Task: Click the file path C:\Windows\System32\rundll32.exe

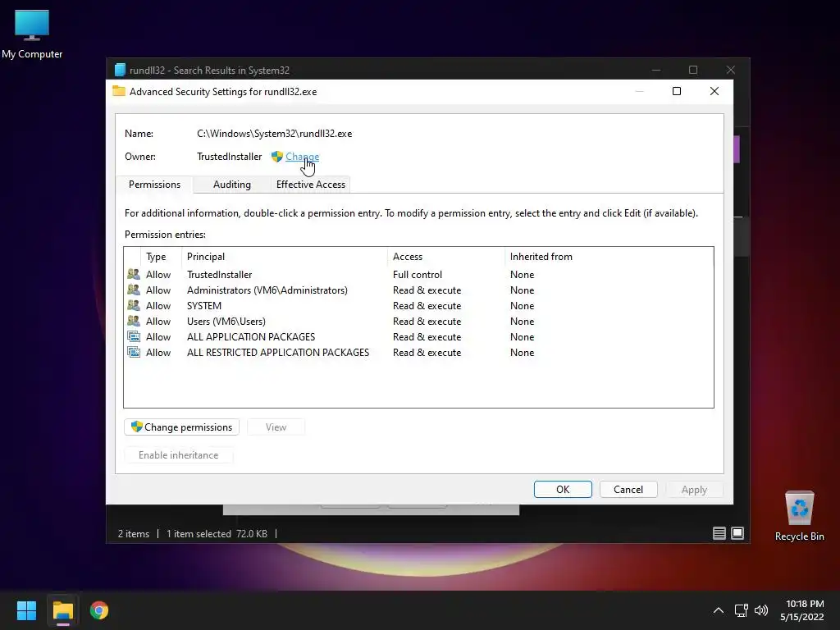Action: tap(274, 134)
